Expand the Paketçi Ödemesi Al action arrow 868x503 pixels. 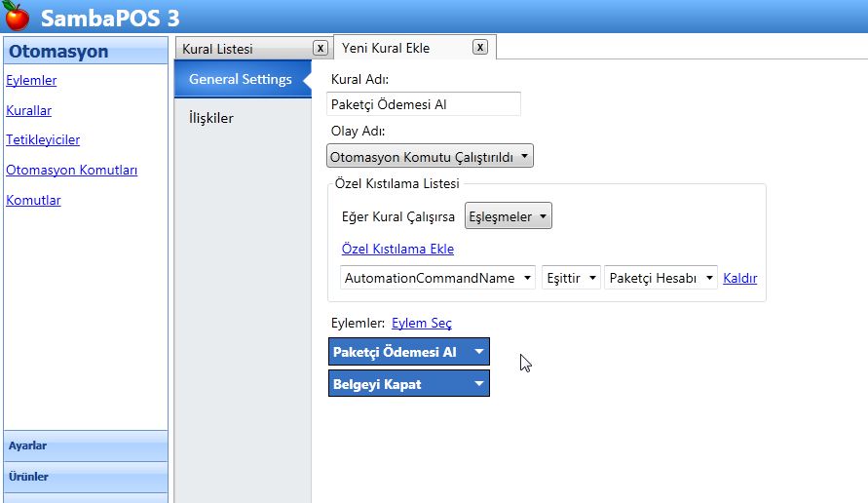pyautogui.click(x=478, y=352)
